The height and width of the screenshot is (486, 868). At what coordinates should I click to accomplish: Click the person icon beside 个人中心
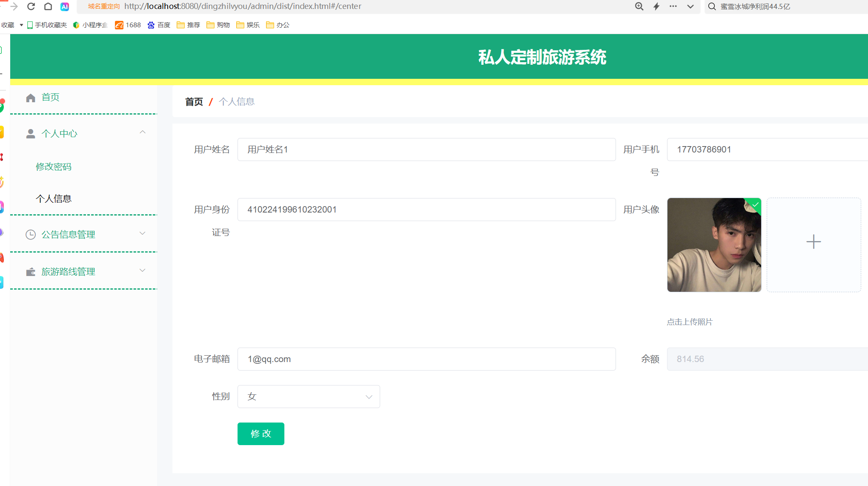tap(31, 134)
